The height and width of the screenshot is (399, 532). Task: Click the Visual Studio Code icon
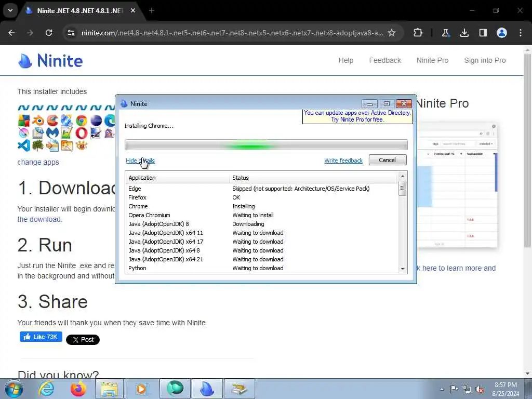24,145
